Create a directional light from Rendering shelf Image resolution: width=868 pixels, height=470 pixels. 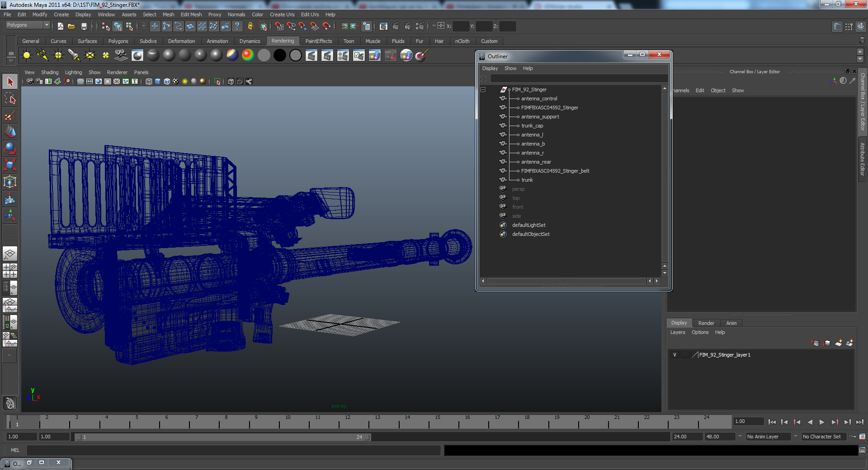[x=42, y=56]
